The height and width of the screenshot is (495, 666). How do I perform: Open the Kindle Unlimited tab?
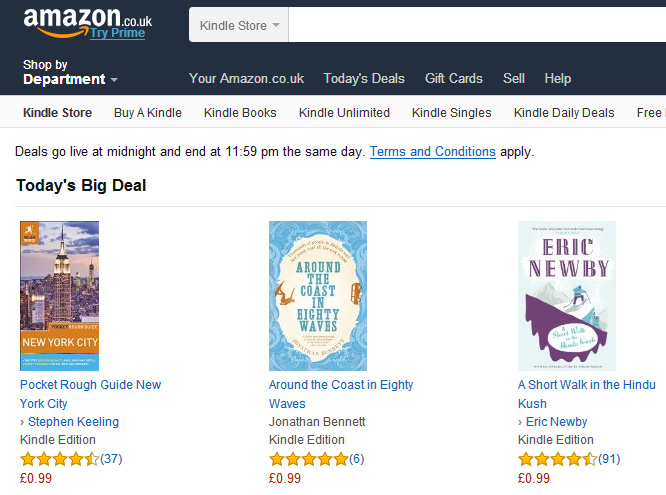click(344, 112)
